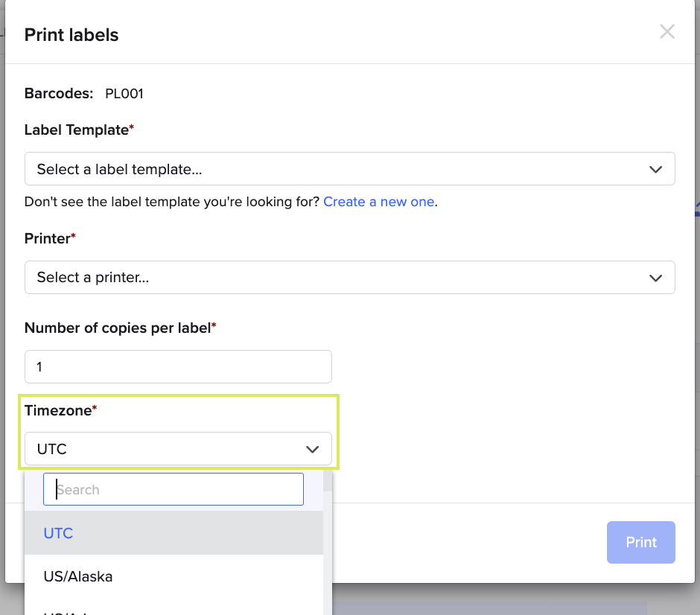Viewport: 700px width, 615px height.
Task: Click the chevron arrow in Printer selector
Action: (x=655, y=278)
